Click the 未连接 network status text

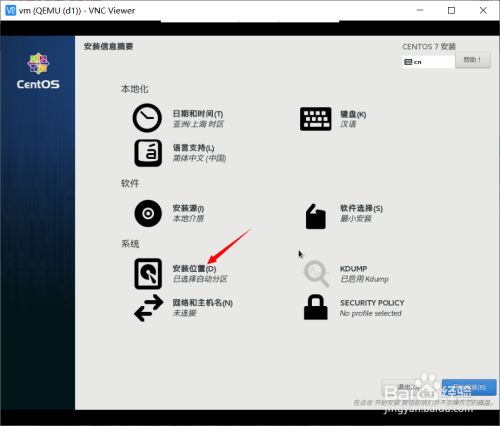tap(184, 313)
